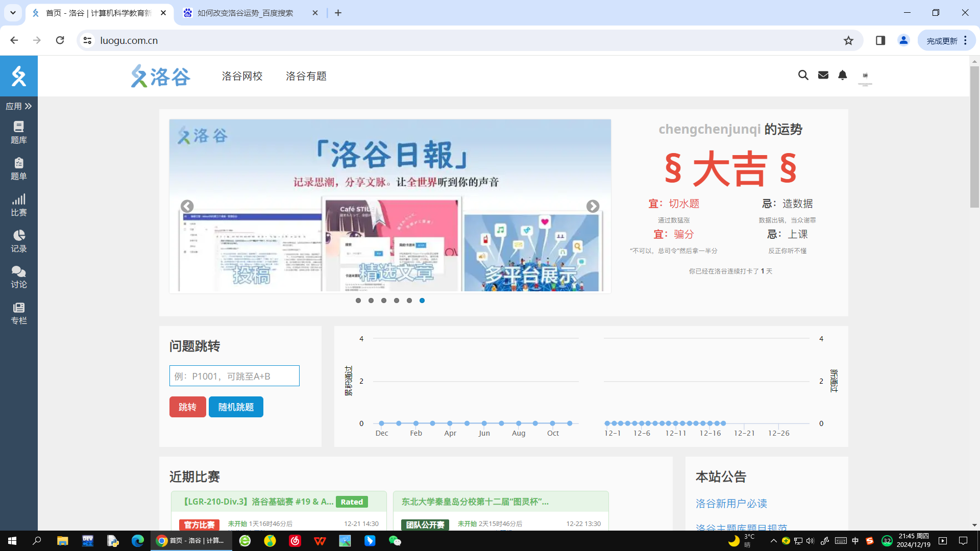
Task: Click the blue 随机跳题 button
Action: click(236, 407)
